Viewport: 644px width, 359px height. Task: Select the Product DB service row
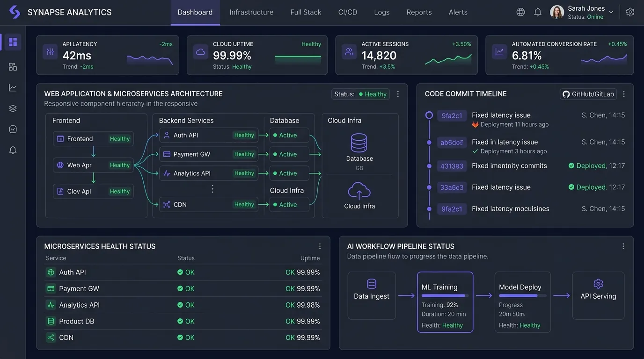[183, 321]
